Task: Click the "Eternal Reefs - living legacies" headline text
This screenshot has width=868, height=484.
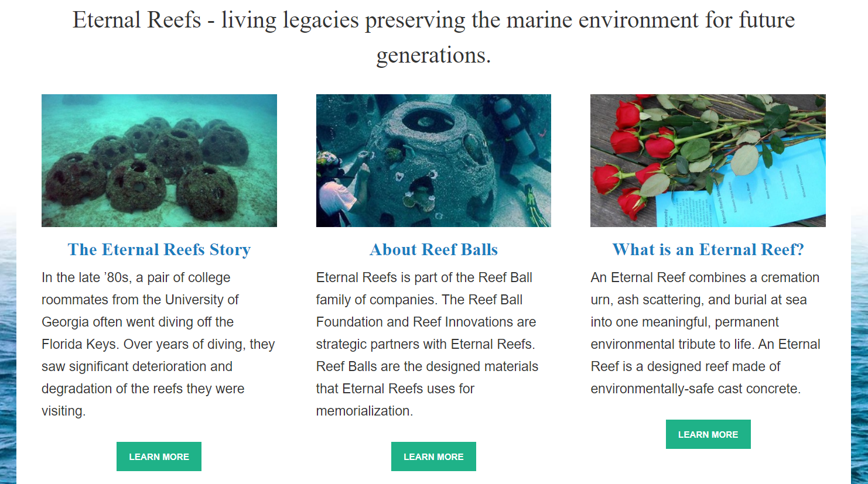Action: coord(433,37)
